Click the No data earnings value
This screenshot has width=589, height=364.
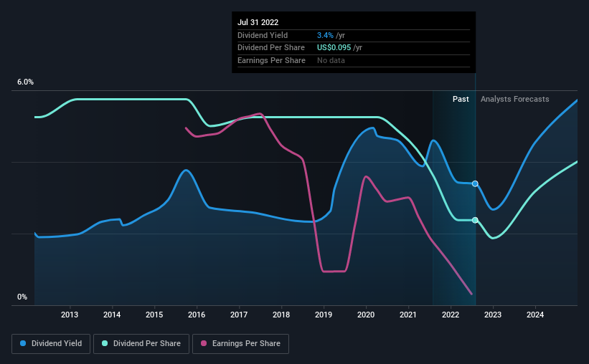coord(331,60)
